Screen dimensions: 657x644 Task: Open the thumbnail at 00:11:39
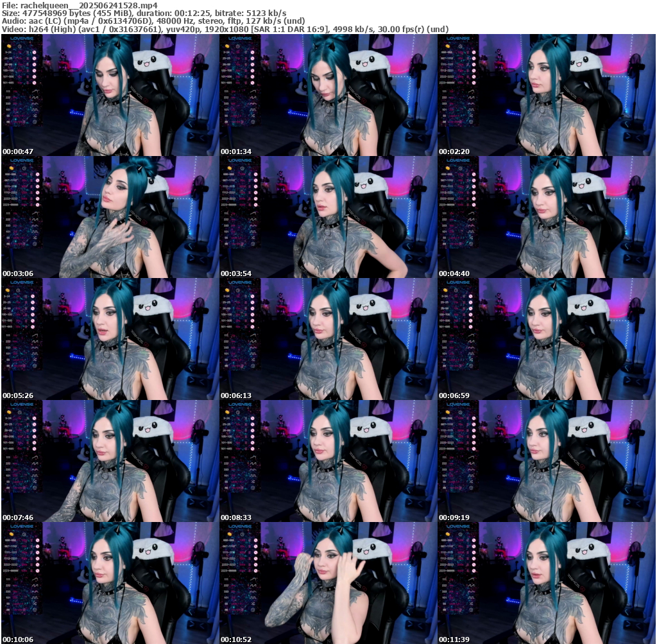[x=547, y=583]
